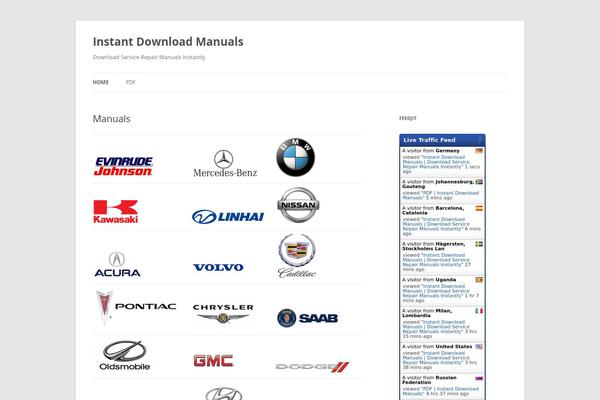The height and width of the screenshot is (400, 600).
Task: Go to the HOME menu item
Action: pos(101,82)
